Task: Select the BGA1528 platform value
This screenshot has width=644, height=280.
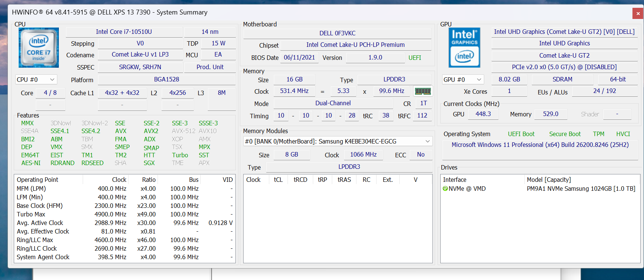Action: pos(166,80)
